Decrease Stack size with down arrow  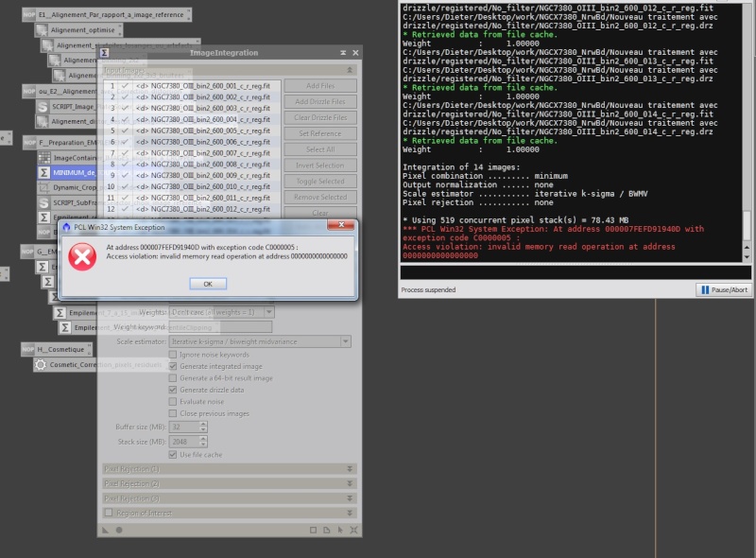(203, 445)
